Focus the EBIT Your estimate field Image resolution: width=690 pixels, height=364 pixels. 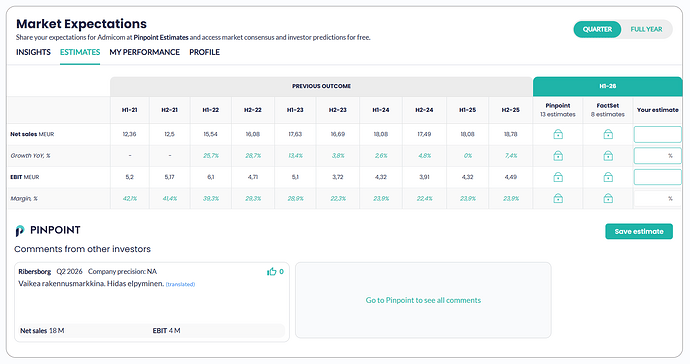pos(657,177)
